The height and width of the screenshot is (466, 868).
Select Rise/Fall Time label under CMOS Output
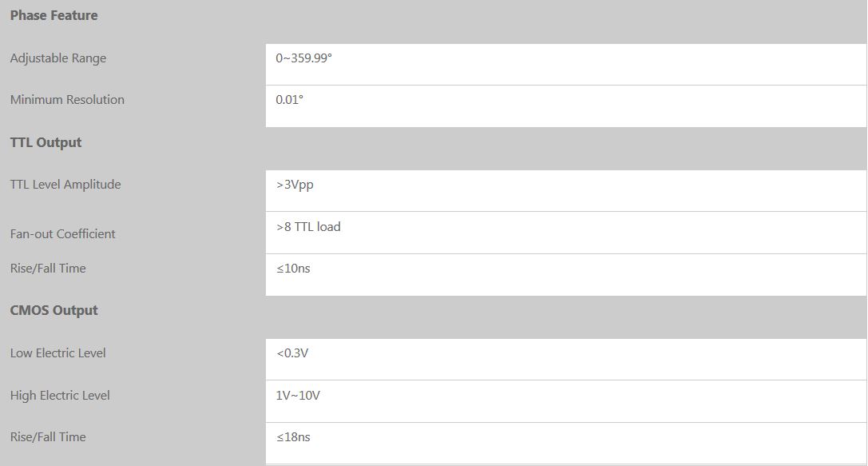coord(48,437)
